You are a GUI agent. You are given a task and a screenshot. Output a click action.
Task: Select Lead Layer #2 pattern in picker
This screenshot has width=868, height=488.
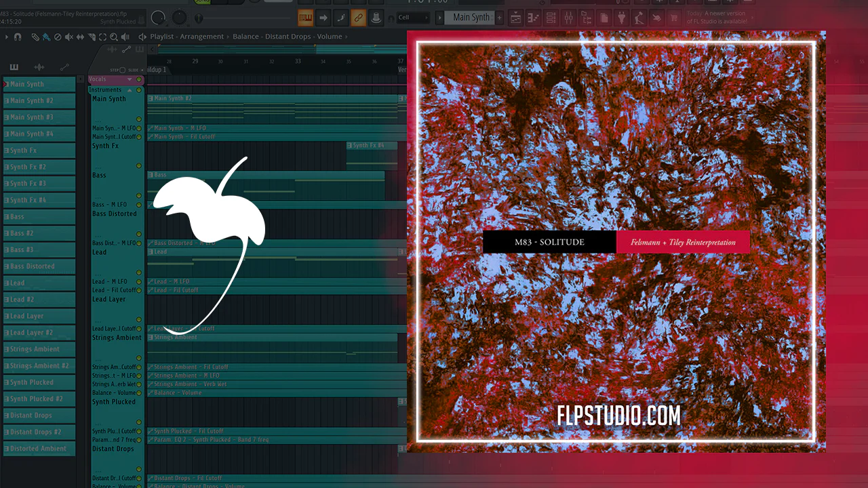click(x=39, y=333)
